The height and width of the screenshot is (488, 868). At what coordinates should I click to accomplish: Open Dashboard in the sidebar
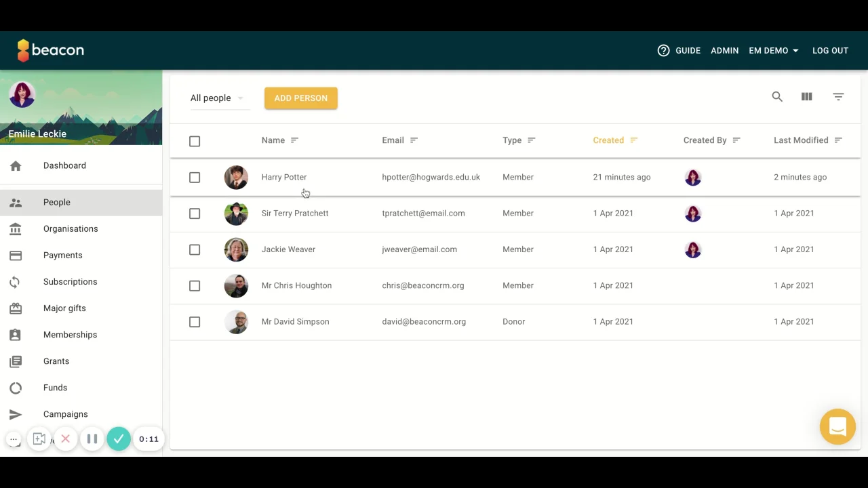tap(81, 165)
